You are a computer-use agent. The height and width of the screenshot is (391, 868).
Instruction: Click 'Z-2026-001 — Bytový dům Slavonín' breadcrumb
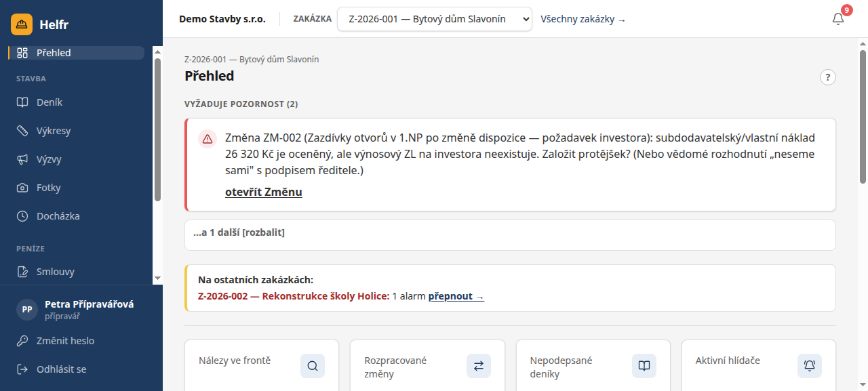(252, 60)
